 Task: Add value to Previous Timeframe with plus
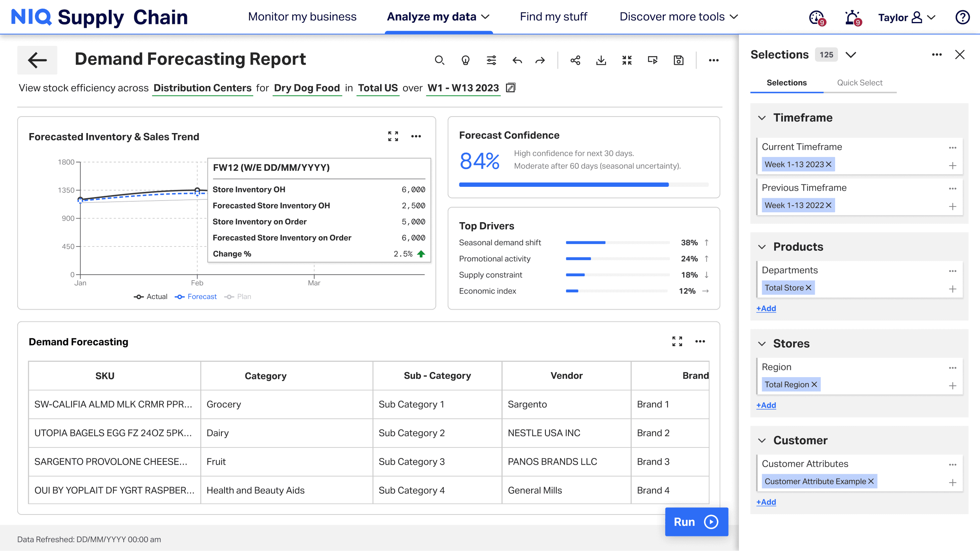(953, 206)
